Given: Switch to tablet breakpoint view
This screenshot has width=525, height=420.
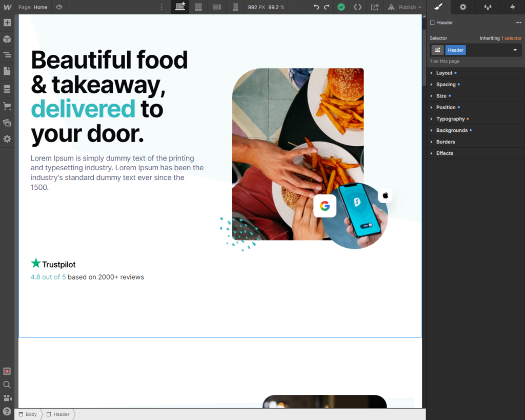Looking at the screenshot, I should point(198,7).
